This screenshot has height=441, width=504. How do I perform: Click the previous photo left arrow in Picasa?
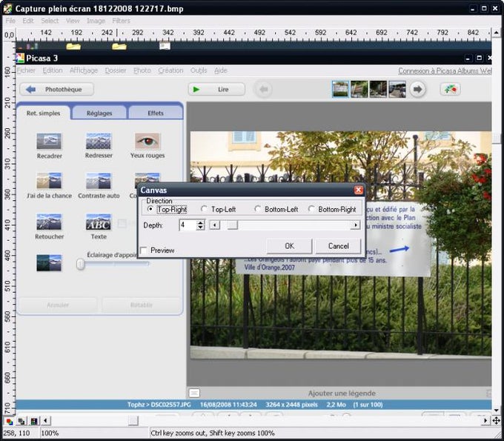click(x=264, y=90)
